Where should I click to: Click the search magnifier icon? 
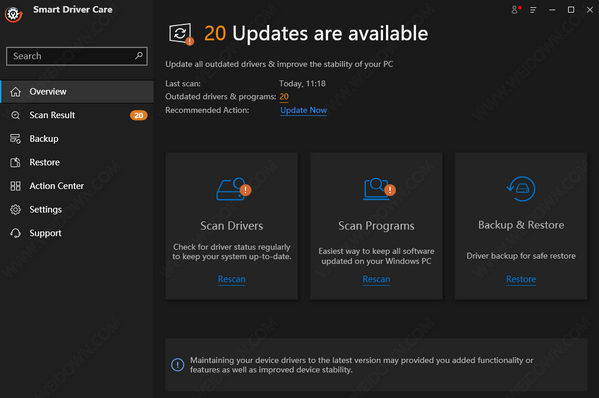tap(139, 56)
